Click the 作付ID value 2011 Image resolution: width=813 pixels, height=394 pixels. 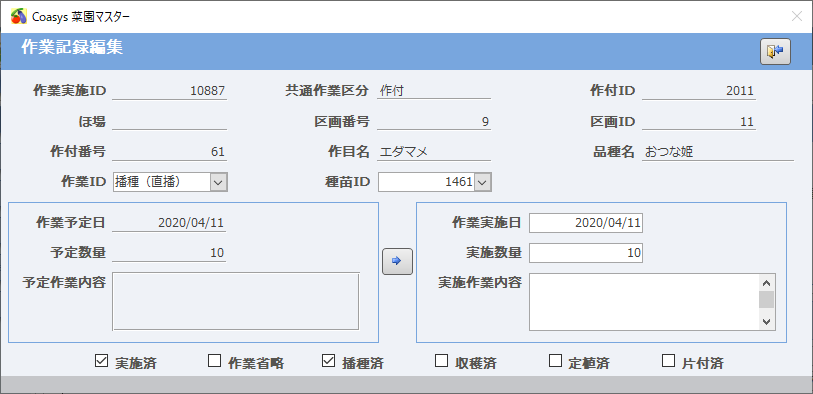tap(698, 91)
